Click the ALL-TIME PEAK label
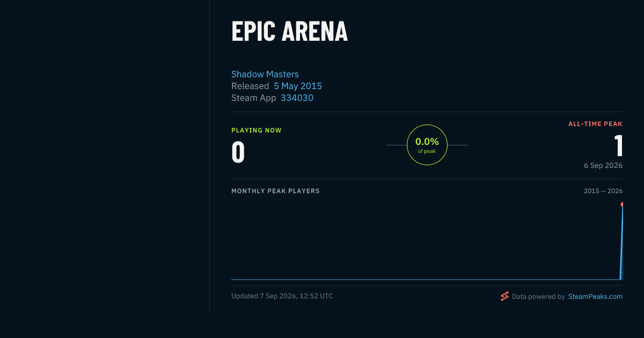Viewport: 644px width, 338px height. [596, 124]
